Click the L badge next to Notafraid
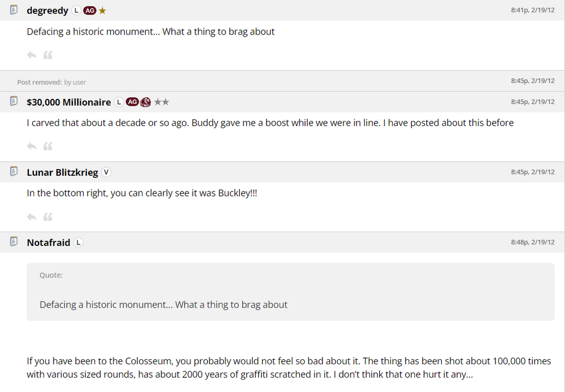The image size is (565, 392). click(79, 243)
